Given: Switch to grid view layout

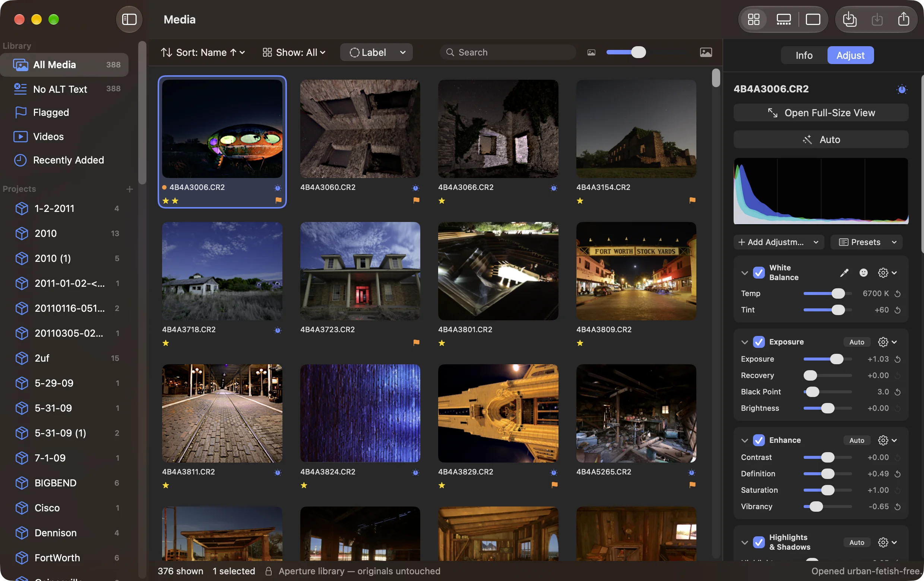Looking at the screenshot, I should point(753,19).
